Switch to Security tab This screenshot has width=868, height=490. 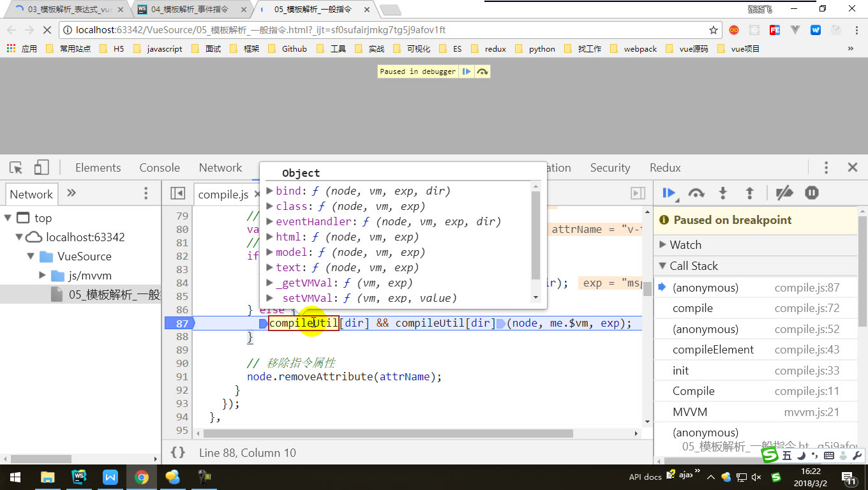(610, 168)
